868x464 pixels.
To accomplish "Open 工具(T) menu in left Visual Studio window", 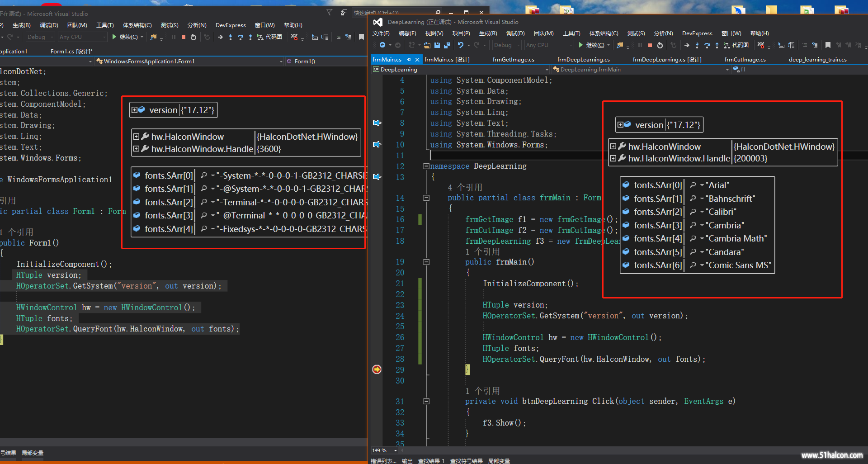I will point(105,25).
